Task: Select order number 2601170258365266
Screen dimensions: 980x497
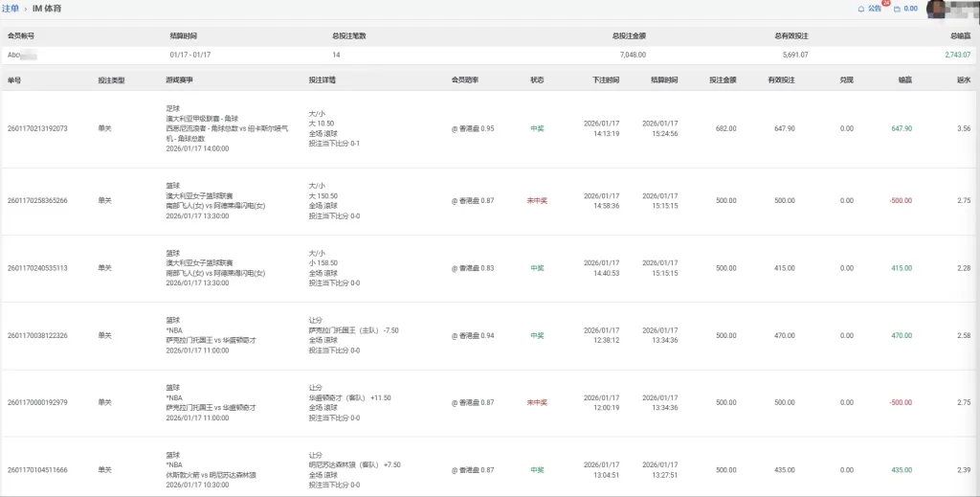Action: 37,201
